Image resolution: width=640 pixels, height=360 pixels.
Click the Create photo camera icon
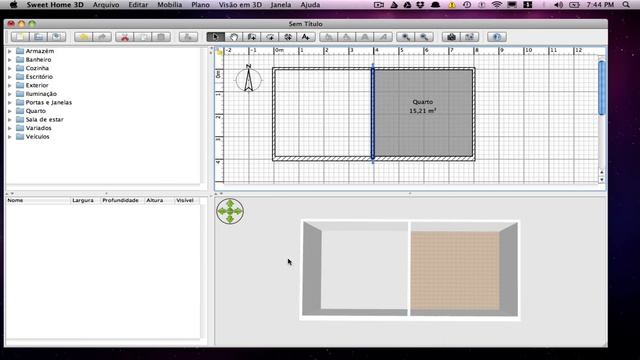coord(451,37)
